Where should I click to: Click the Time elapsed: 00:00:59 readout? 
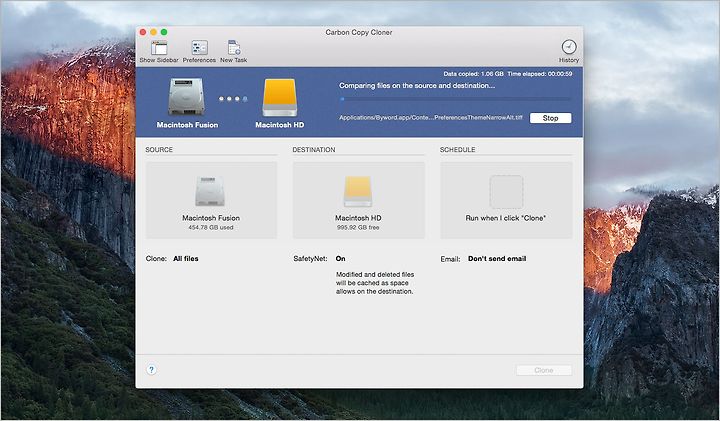coord(540,73)
